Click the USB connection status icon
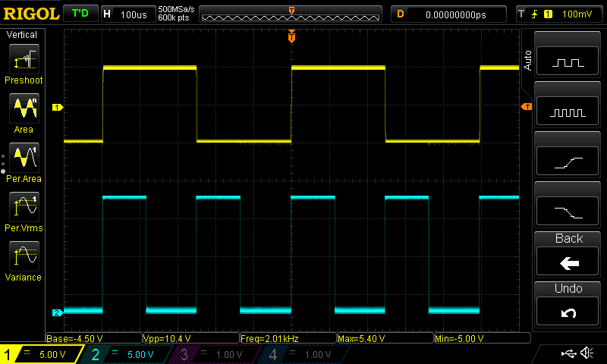Image resolution: width=607 pixels, height=364 pixels. [x=568, y=353]
